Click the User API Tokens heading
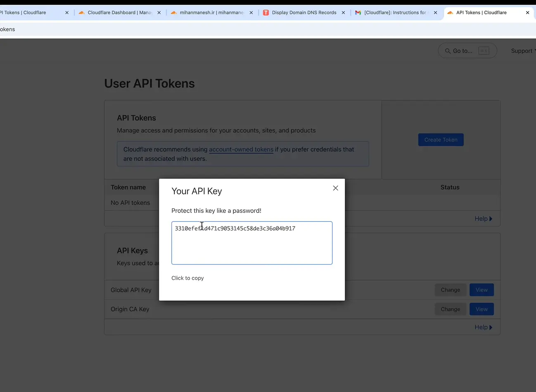The width and height of the screenshot is (536, 392). coord(149,83)
